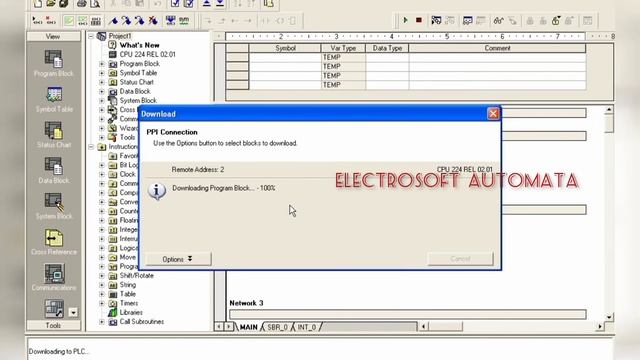Go to previous bookmark icon

(x=140, y=20)
